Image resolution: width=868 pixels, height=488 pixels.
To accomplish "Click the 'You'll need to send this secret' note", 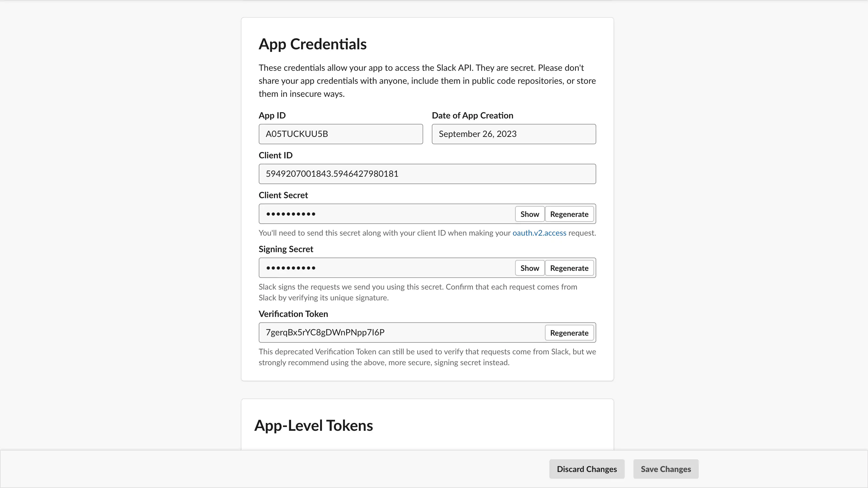I will coord(427,233).
